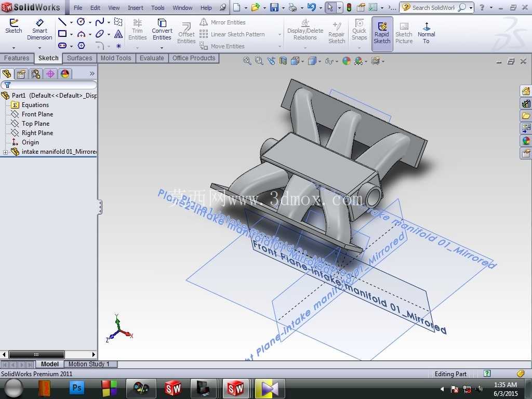Switch to the Evaluate tab
Screen dimensions: 532x399
[x=152, y=58]
